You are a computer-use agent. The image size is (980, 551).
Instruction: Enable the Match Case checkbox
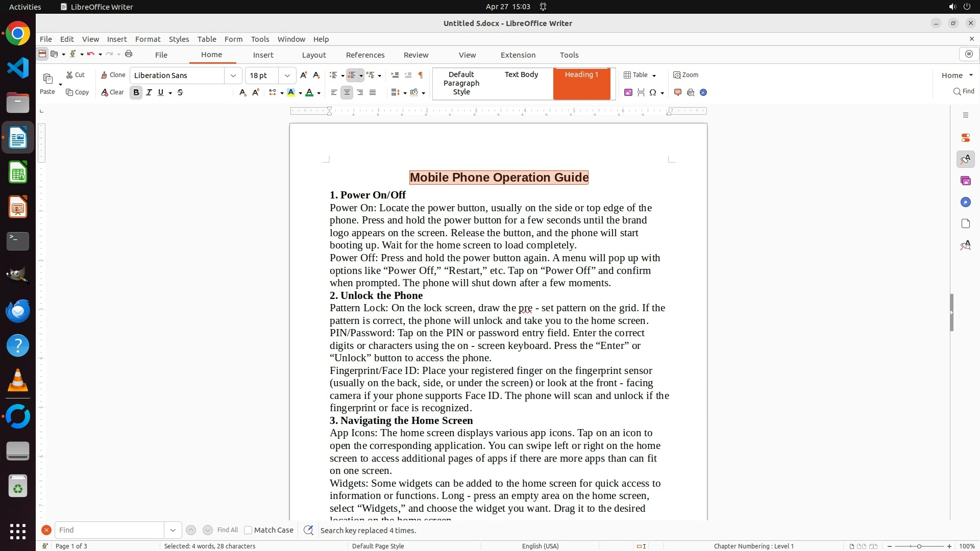[x=248, y=530]
